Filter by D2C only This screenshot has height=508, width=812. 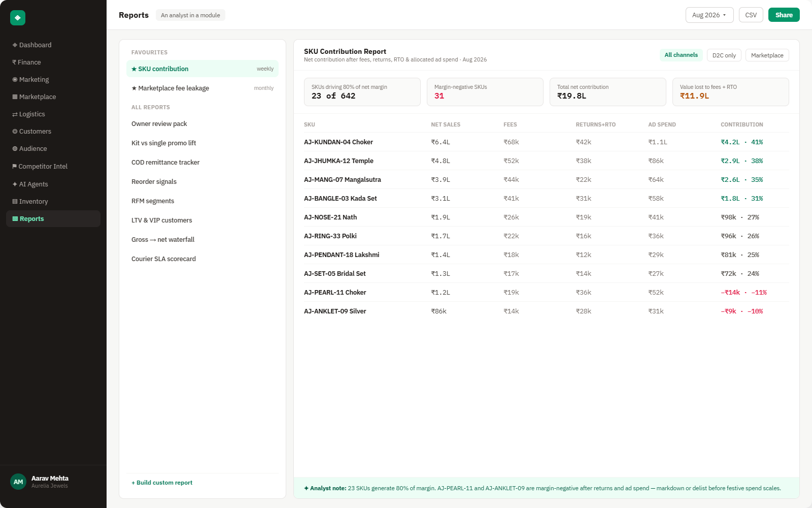724,55
